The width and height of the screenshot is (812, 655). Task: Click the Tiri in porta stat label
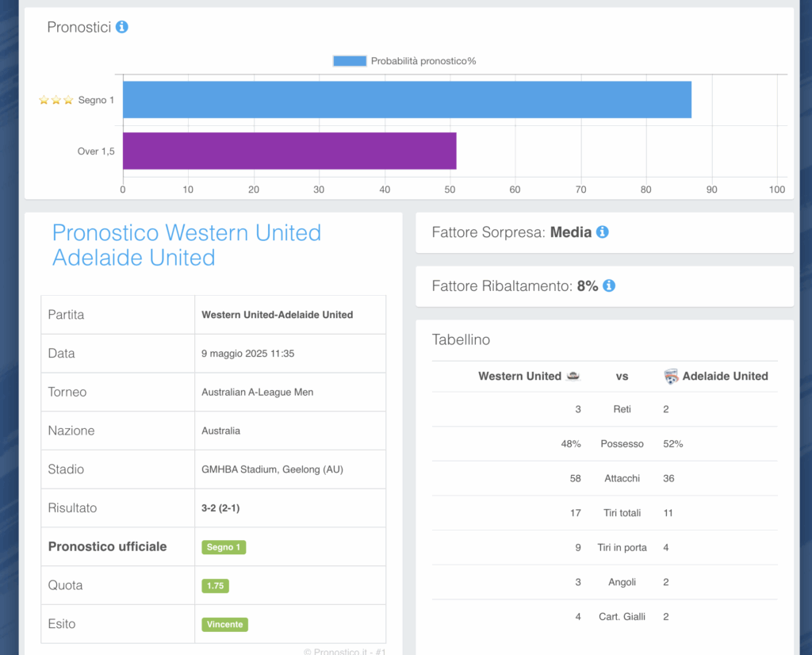click(x=622, y=548)
